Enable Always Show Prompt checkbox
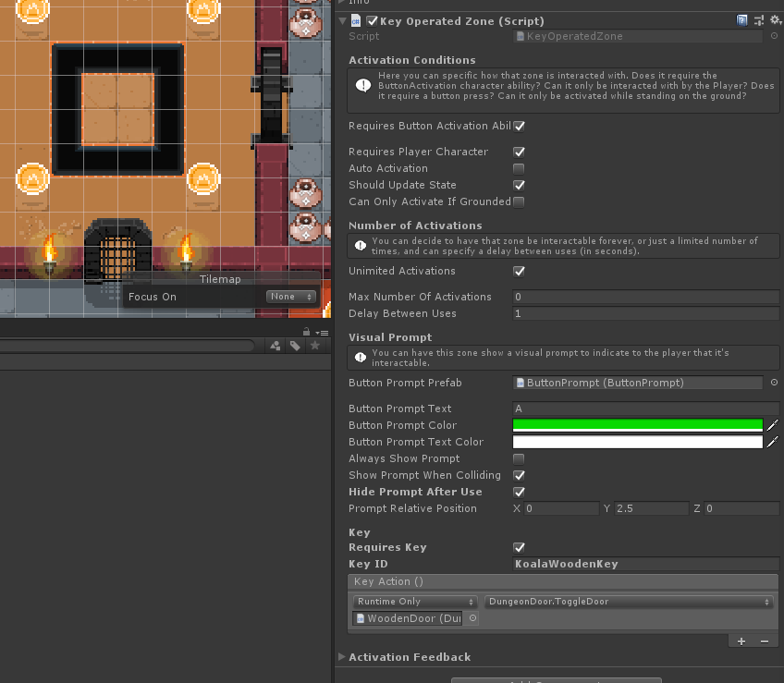Viewport: 784px width, 683px height. click(519, 459)
